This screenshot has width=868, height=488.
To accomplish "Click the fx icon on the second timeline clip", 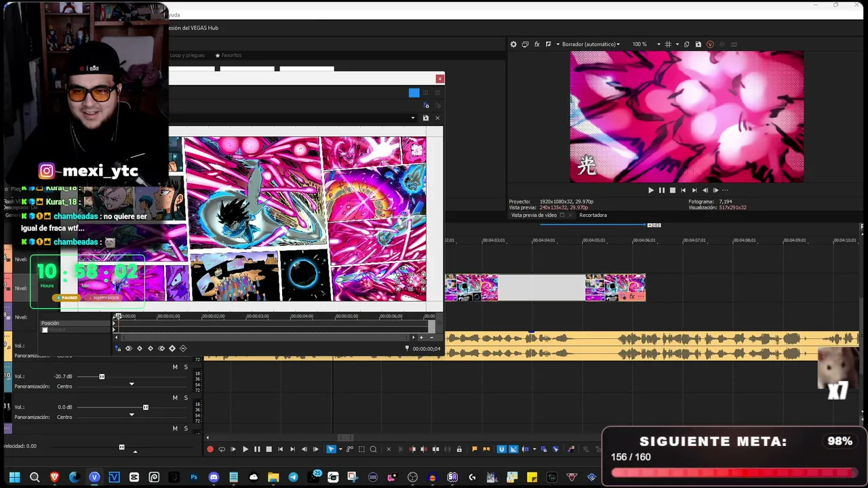I will pos(632,296).
